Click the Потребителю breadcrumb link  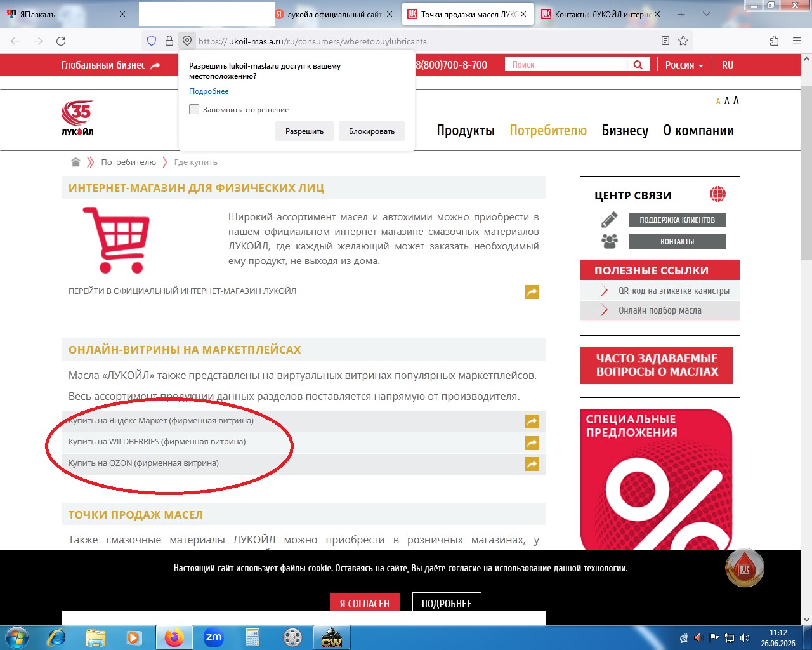click(128, 162)
